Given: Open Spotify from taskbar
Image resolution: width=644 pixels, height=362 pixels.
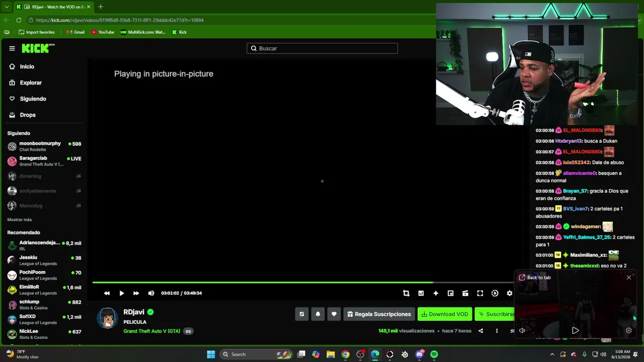Looking at the screenshot, I should 434,354.
